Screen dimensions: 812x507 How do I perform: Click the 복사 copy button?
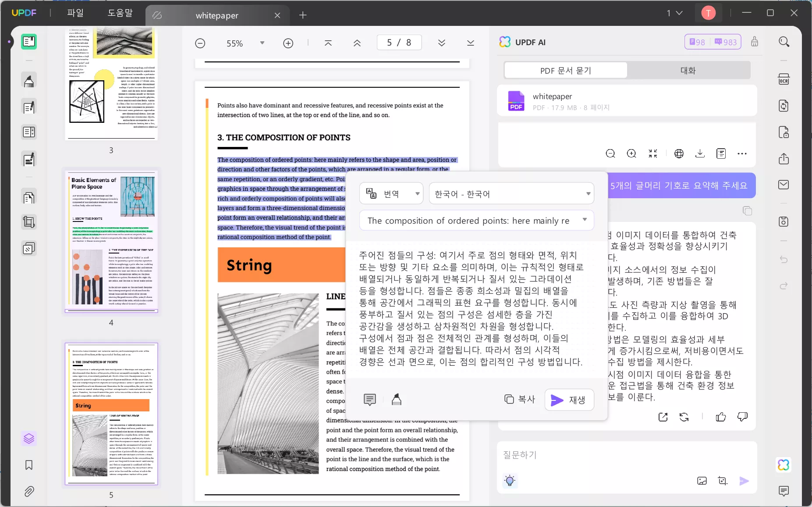(x=520, y=399)
